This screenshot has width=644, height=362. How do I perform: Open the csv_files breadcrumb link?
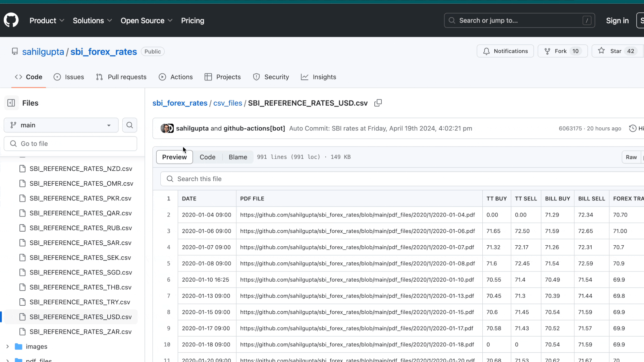tap(227, 103)
